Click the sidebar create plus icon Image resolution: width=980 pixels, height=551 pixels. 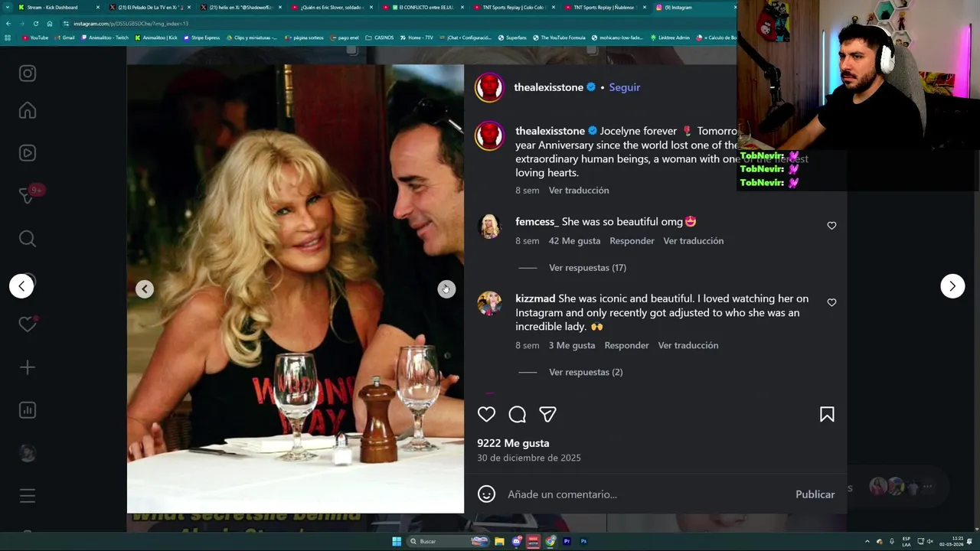(28, 367)
